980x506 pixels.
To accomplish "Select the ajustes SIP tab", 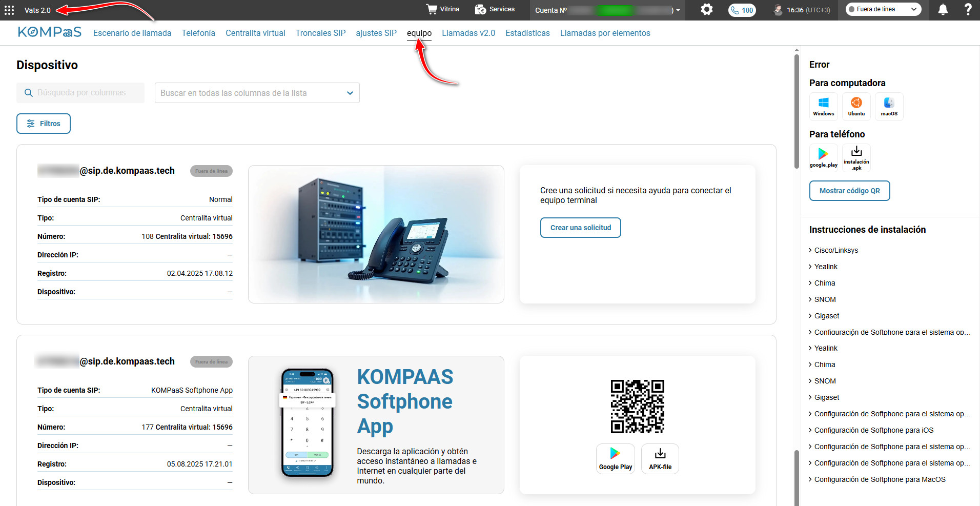I will point(376,33).
